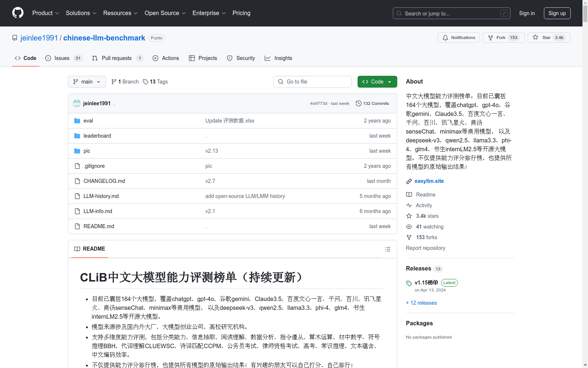Open the GitHub homepage logo

pos(18,13)
